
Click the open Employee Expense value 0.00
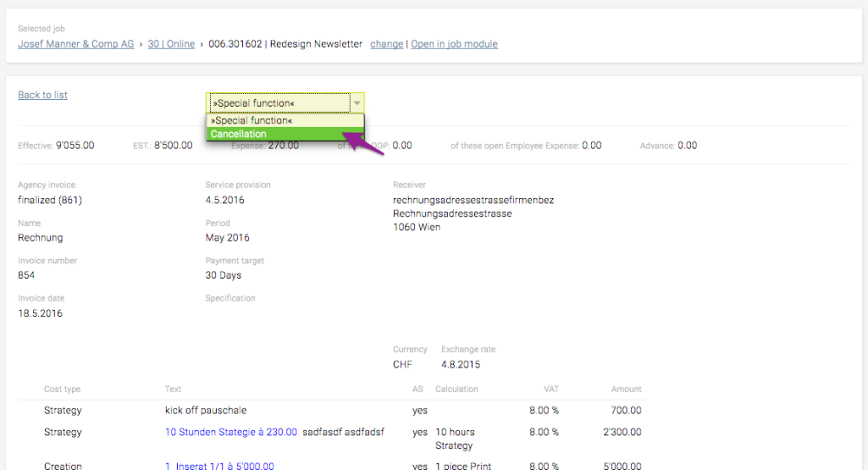(x=591, y=145)
